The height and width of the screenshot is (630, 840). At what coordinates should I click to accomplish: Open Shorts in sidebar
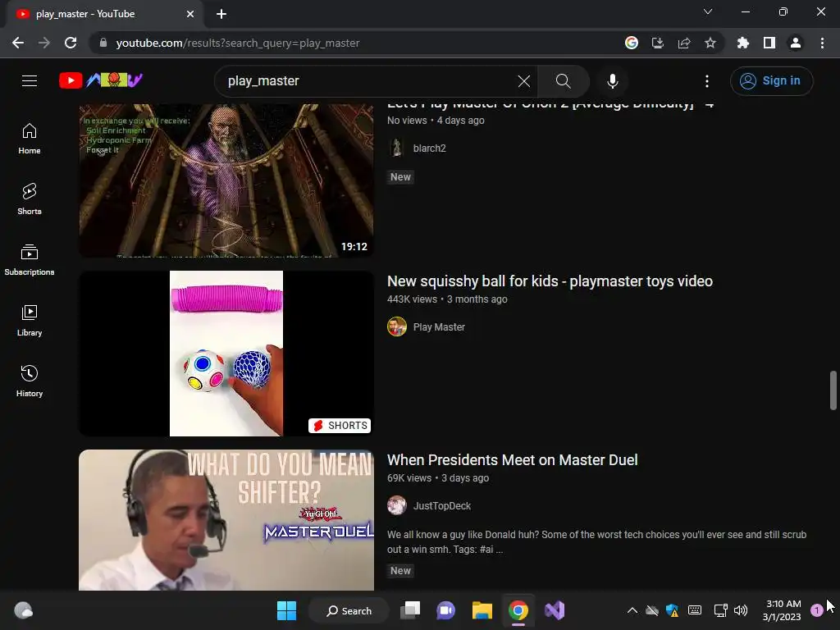pyautogui.click(x=30, y=199)
